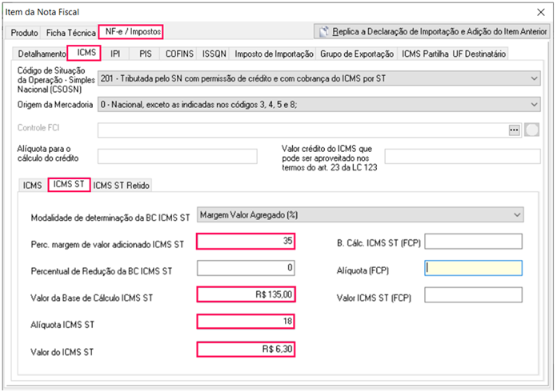Image resolution: width=557 pixels, height=392 pixels.
Task: Click the Controle FCI ellipsis browse button
Action: point(514,130)
